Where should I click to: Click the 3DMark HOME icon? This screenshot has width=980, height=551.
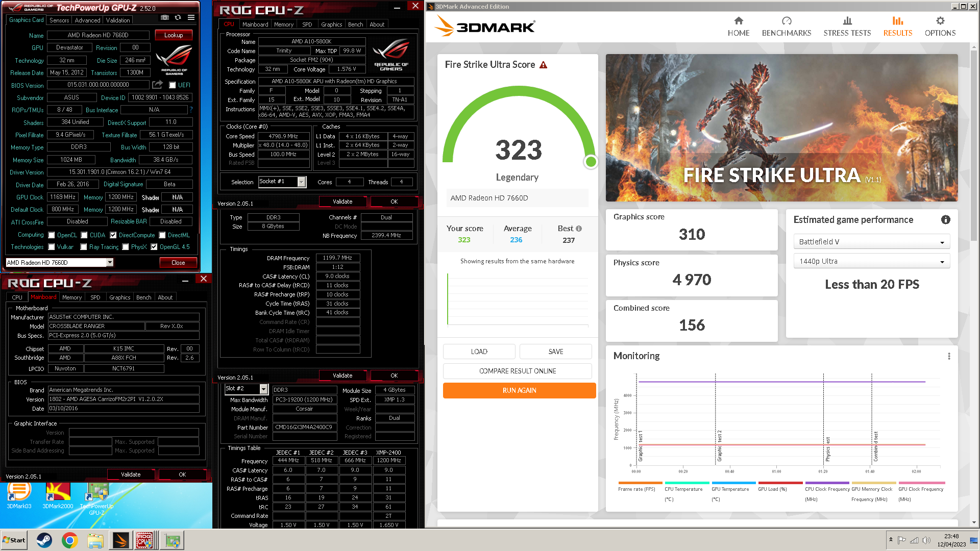coord(739,21)
